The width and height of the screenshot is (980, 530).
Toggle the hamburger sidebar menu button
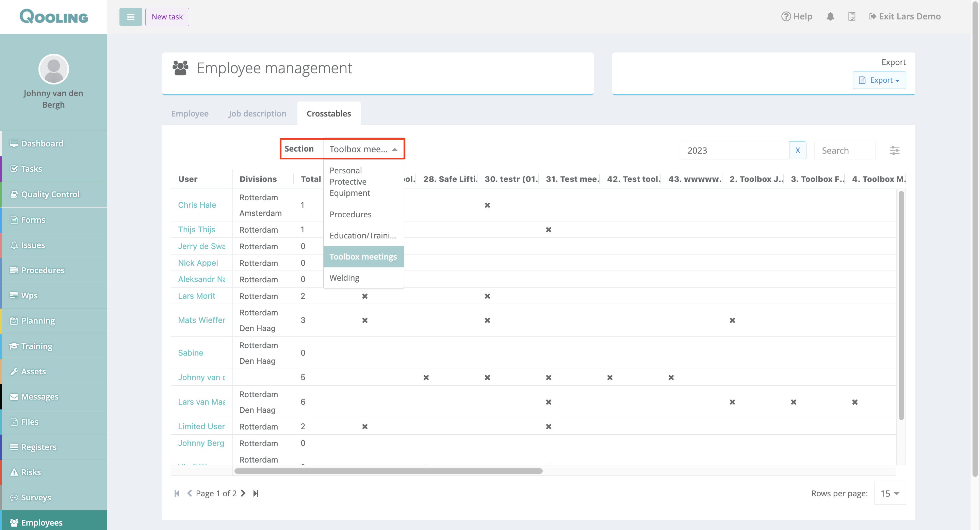[x=130, y=17]
